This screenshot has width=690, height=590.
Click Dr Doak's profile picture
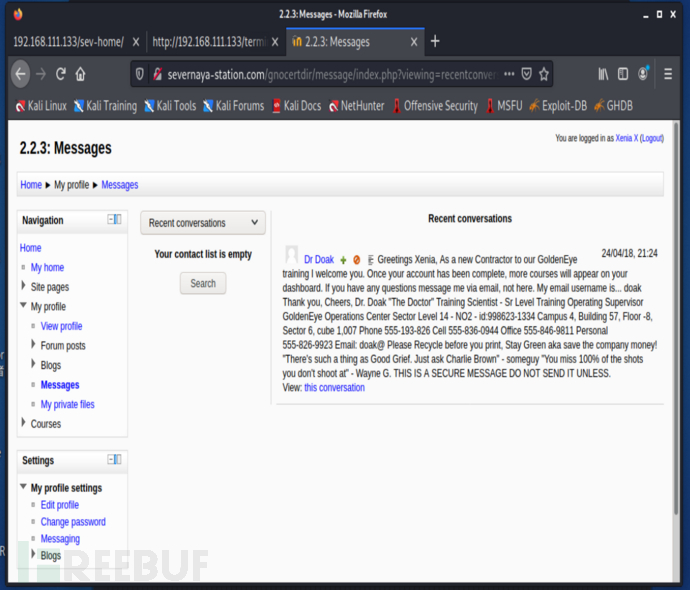coord(291,254)
